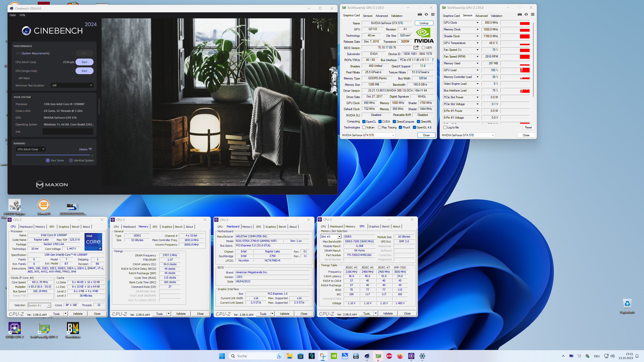The height and width of the screenshot is (362, 644).
Task: Open the hamburger menu in GPU-Z Graphics Card window
Action: [433, 15]
